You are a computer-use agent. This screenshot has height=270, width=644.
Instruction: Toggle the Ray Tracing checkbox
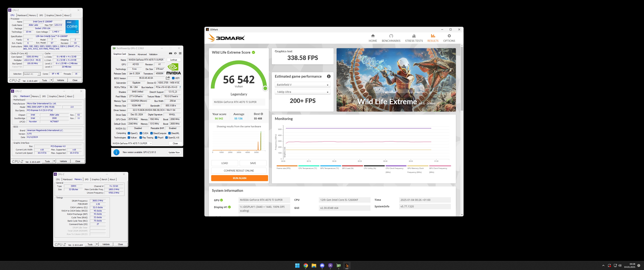click(141, 137)
